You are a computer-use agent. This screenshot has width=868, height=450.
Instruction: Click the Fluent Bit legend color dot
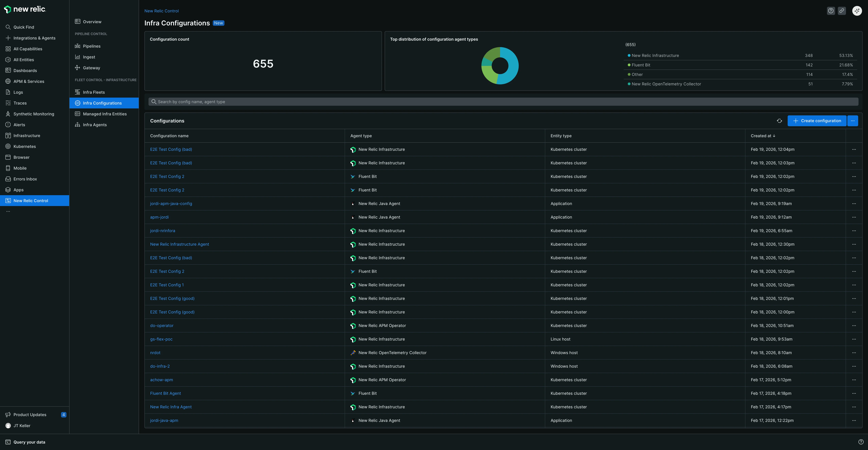pos(629,65)
